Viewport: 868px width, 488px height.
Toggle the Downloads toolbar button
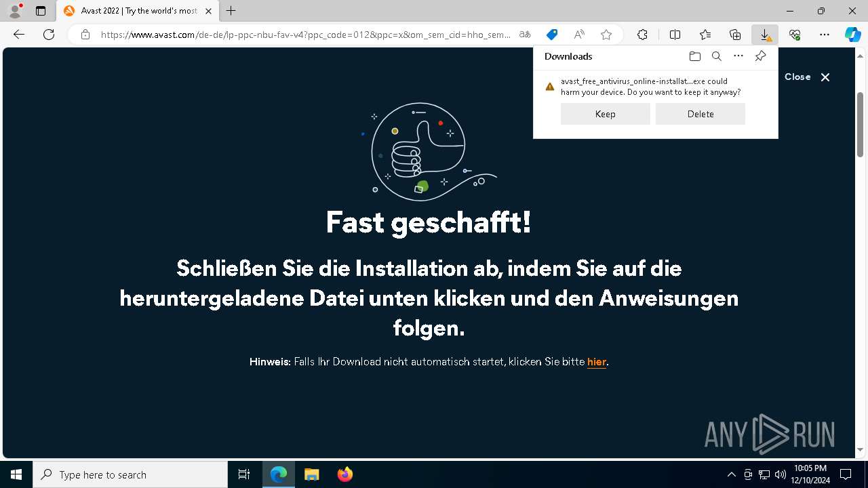point(765,35)
